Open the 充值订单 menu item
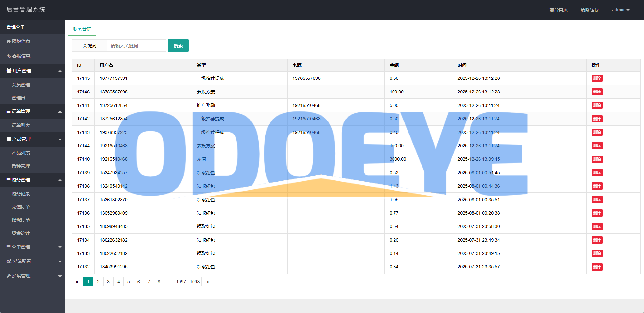 21,207
